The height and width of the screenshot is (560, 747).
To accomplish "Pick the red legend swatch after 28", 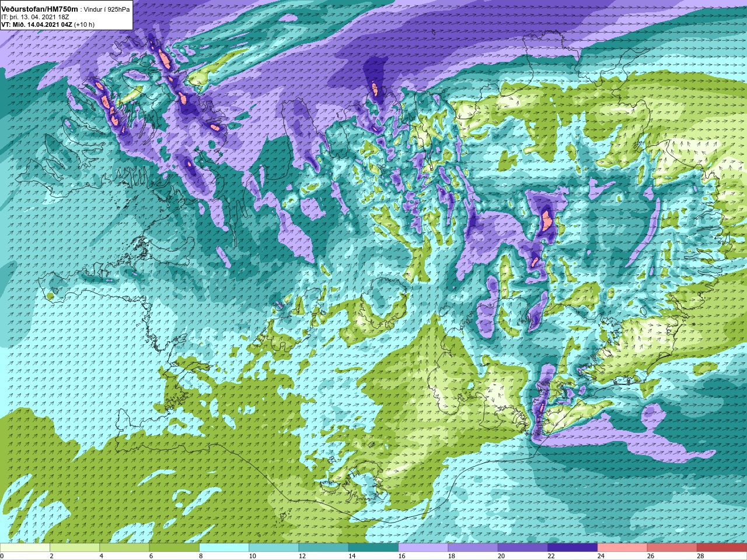I will pos(721,548).
